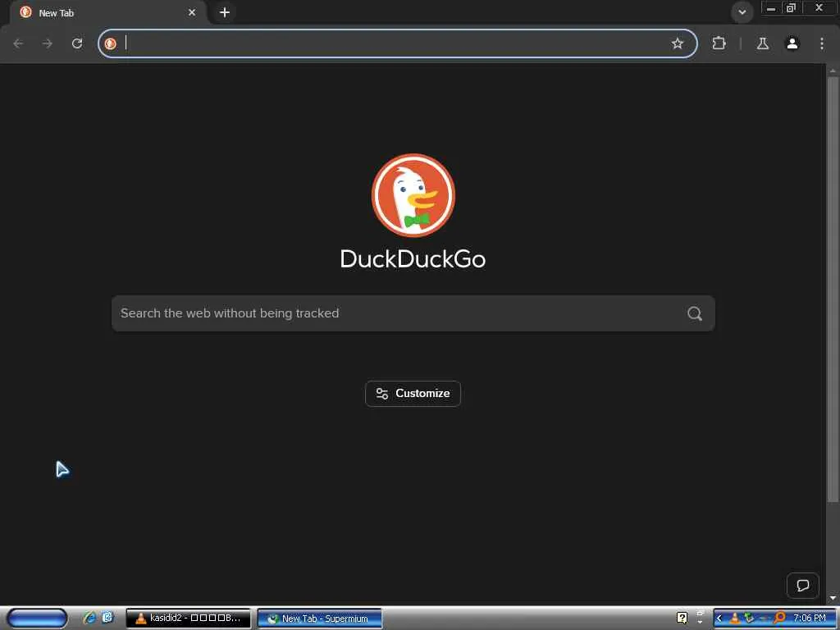Open the blue Start button
This screenshot has height=630, width=840.
coord(37,619)
